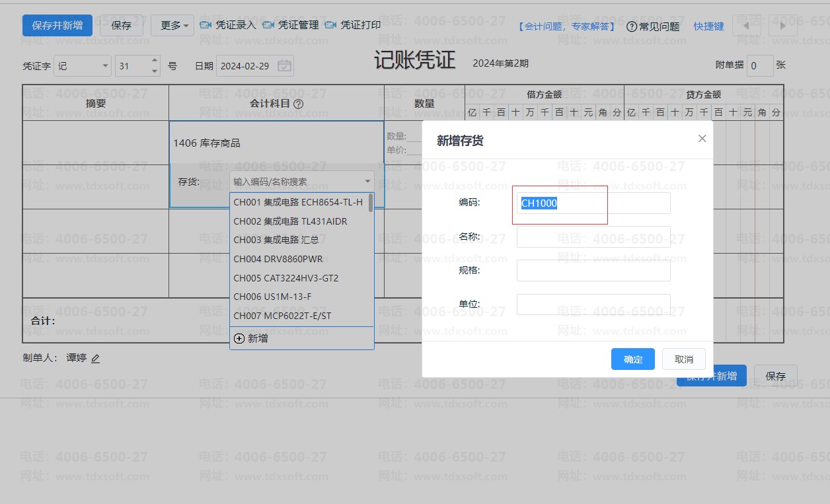Open the 凭证打印 video tutorial icon

tap(331, 25)
